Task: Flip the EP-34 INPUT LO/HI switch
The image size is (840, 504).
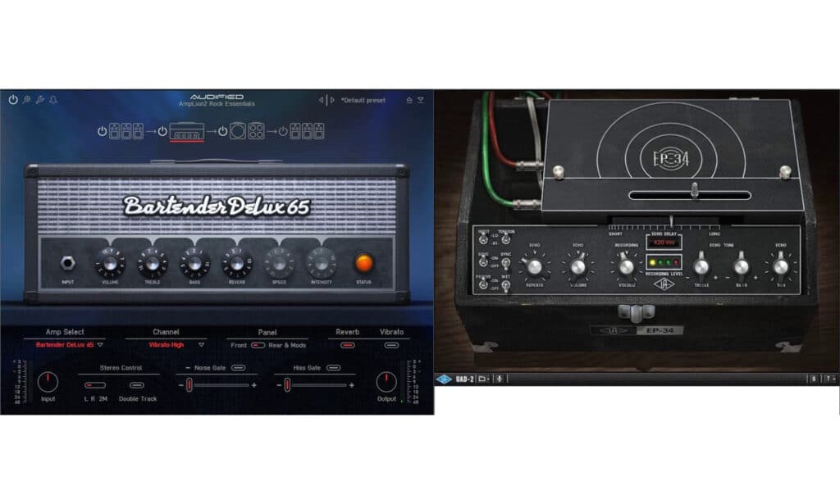Action: point(483,238)
